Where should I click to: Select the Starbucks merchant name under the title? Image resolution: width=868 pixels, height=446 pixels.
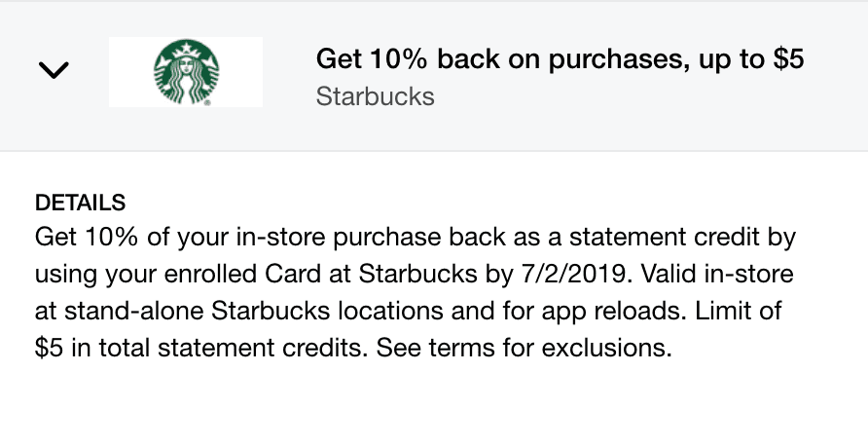[x=375, y=97]
